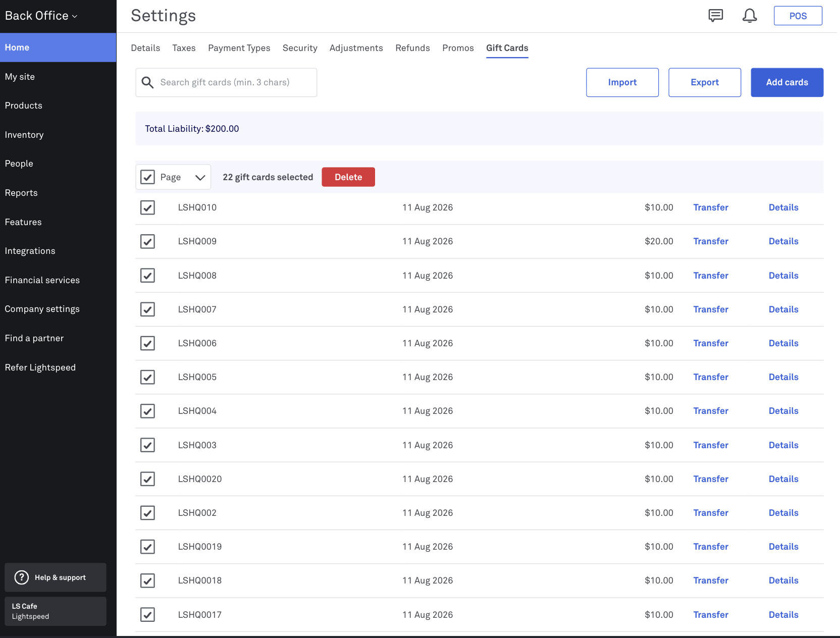Image resolution: width=840 pixels, height=638 pixels.
Task: Click the Help & support question icon
Action: (22, 577)
